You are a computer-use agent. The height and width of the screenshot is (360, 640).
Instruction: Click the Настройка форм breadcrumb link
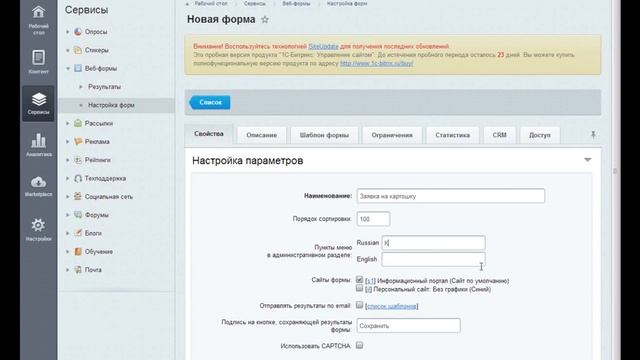(347, 3)
